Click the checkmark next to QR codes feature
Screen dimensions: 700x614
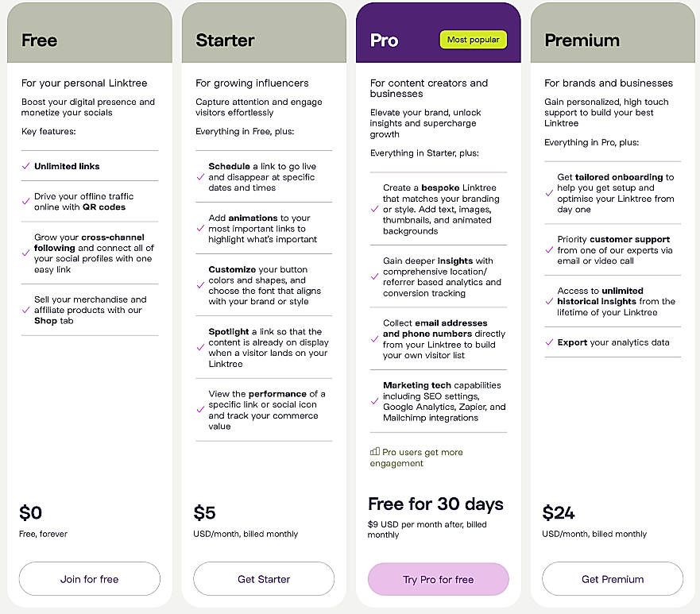27,202
